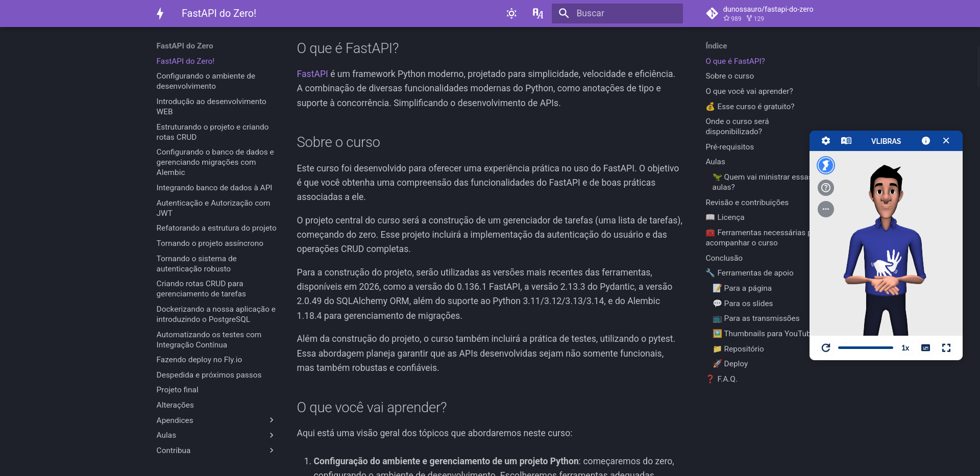Jump to Esse curso é gratuito? section
Screen dimensions: 980x476
[750, 107]
